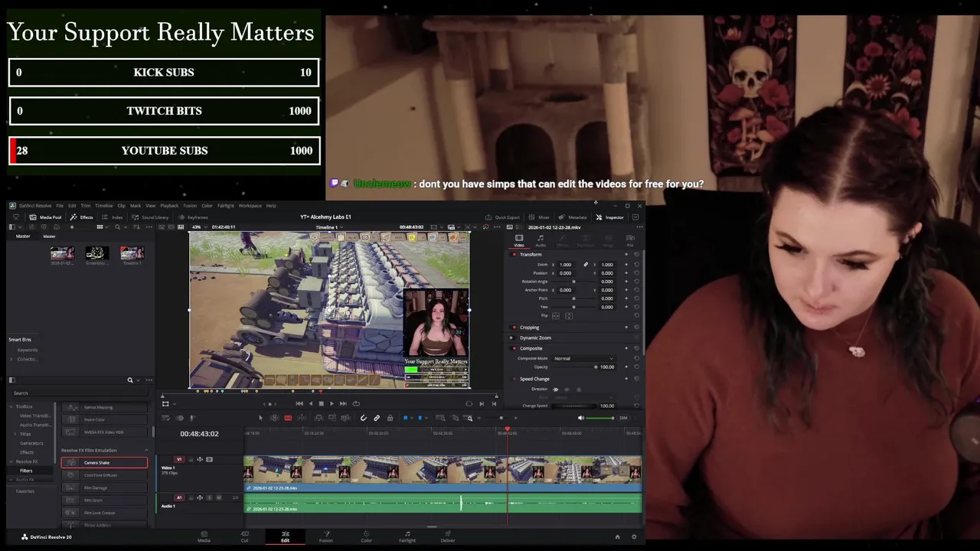Switch to the Fusion page
980x551 pixels.
point(325,536)
